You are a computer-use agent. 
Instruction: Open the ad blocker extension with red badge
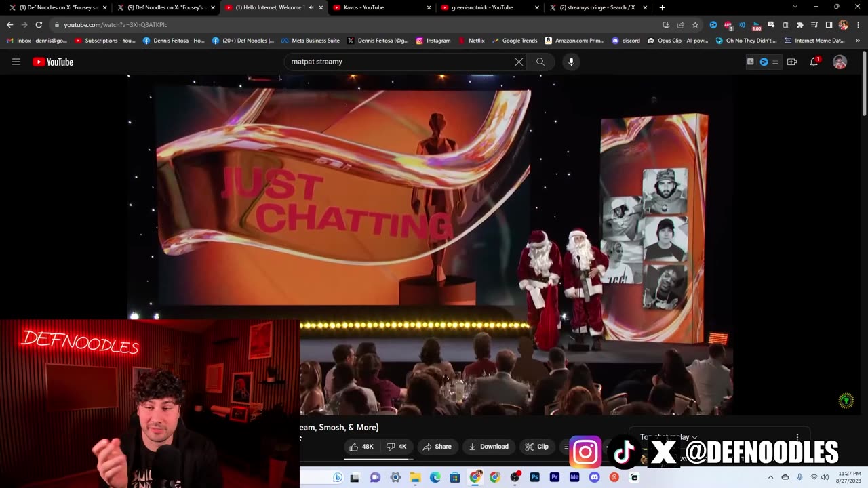(728, 24)
